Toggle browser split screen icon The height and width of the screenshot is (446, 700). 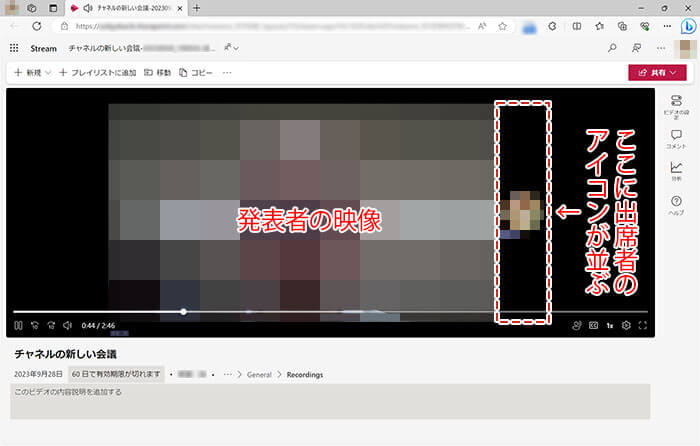577,26
